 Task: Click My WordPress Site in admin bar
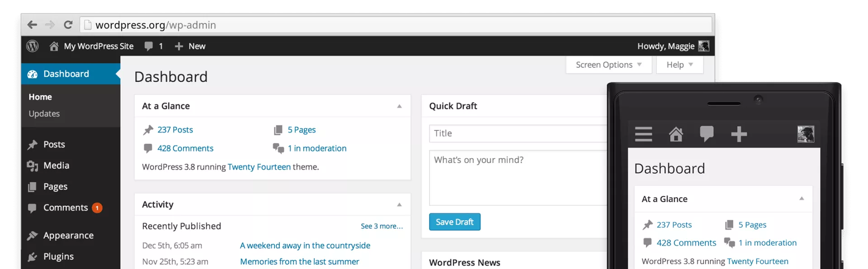pyautogui.click(x=99, y=46)
